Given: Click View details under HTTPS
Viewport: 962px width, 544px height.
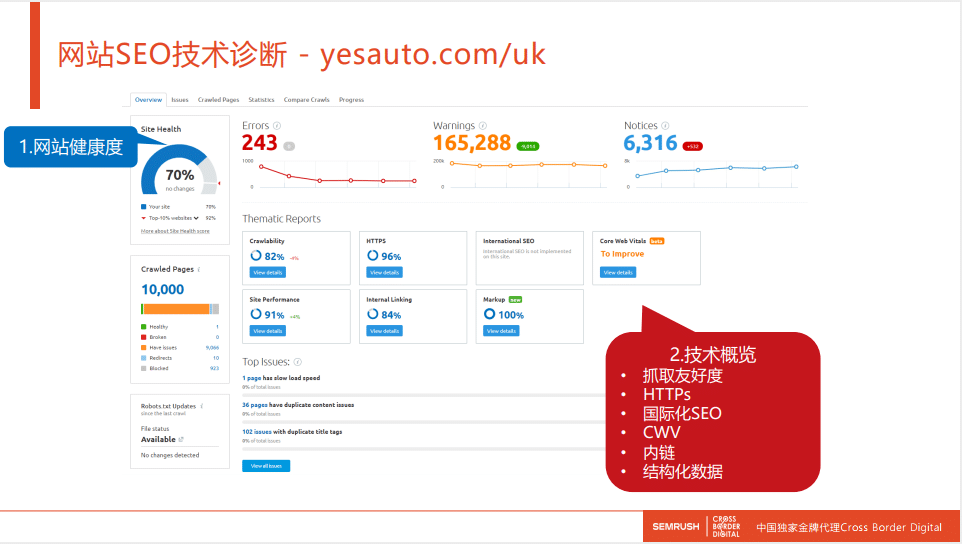Looking at the screenshot, I should tap(384, 272).
